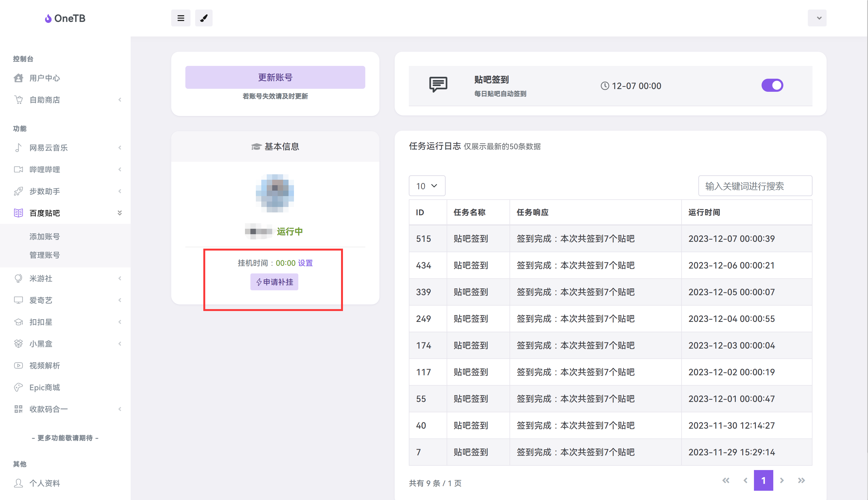
Task: Click the hamburger sidebar toggle icon
Action: (181, 18)
